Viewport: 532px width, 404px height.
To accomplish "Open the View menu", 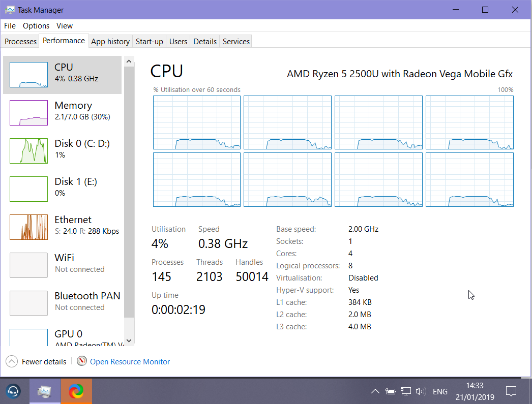I will pyautogui.click(x=64, y=25).
